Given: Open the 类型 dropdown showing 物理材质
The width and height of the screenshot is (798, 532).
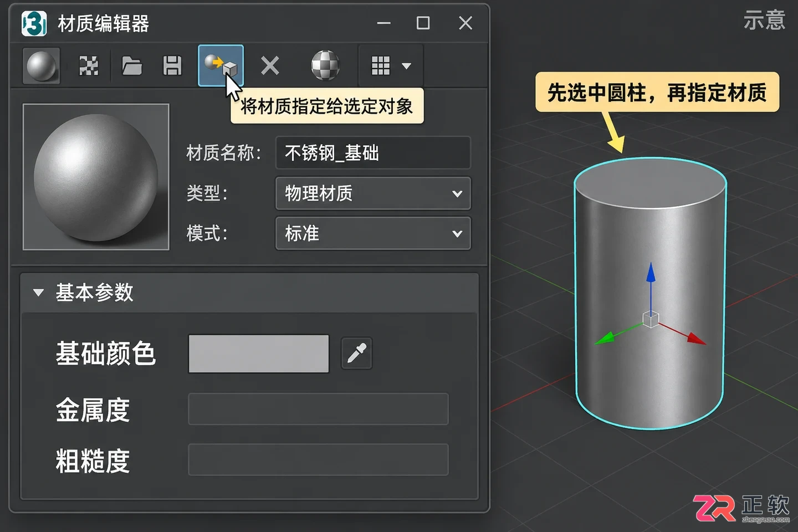Looking at the screenshot, I should [x=373, y=193].
